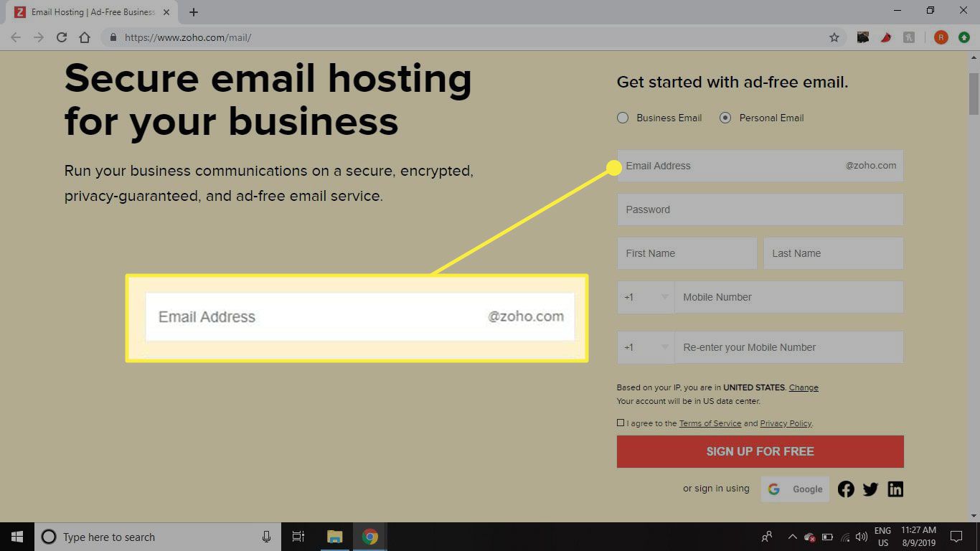Viewport: 980px width, 551px height.
Task: Open File Explorer from taskbar
Action: tap(334, 537)
